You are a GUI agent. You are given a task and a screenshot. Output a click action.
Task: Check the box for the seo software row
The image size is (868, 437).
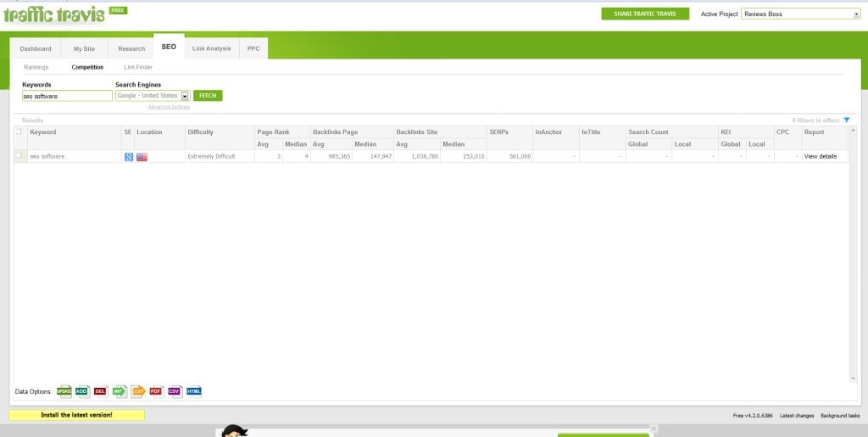coord(19,155)
